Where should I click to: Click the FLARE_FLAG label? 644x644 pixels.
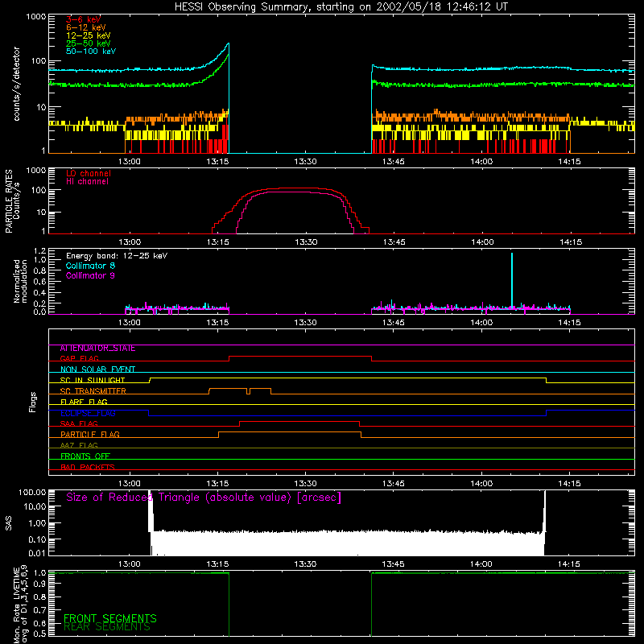point(84,402)
